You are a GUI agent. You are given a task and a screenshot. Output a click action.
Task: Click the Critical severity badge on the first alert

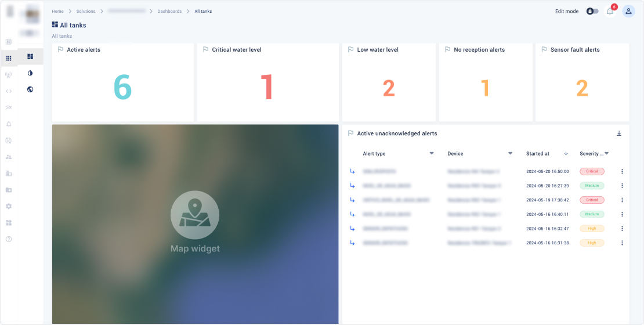592,172
